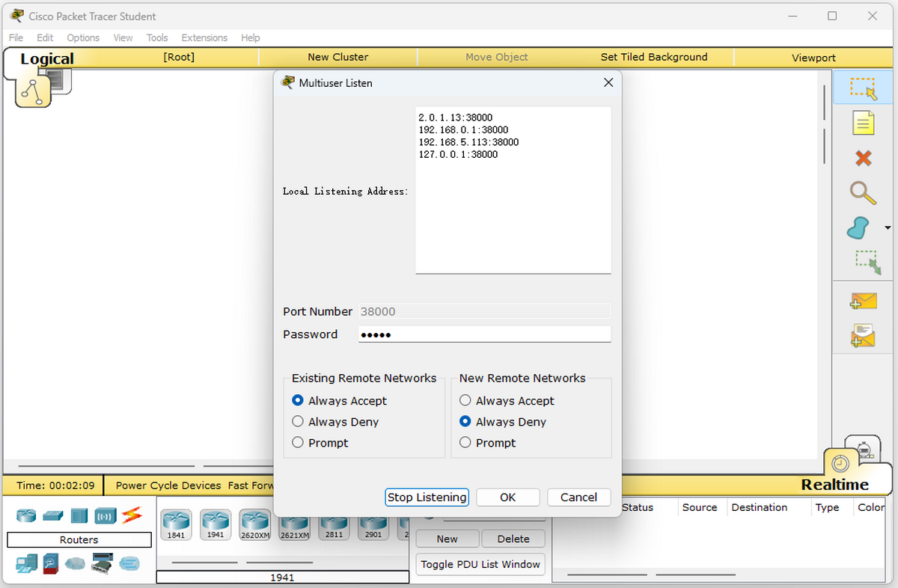Open the Tools menu

tap(157, 37)
